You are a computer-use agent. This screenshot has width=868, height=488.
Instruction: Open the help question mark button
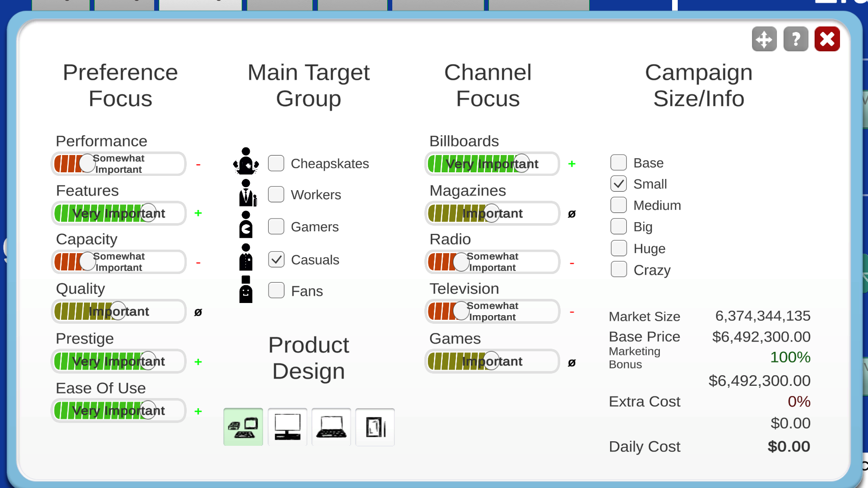coord(796,39)
